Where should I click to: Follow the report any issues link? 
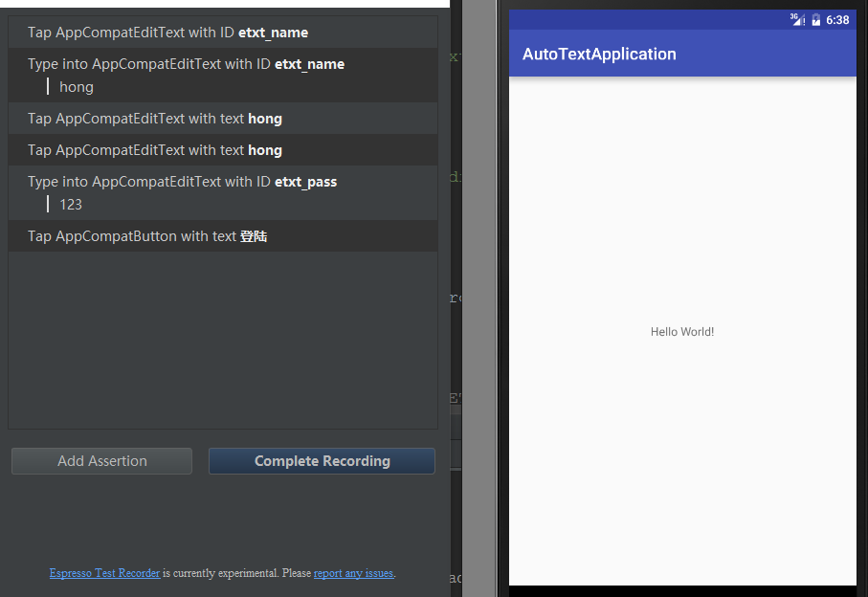(353, 573)
